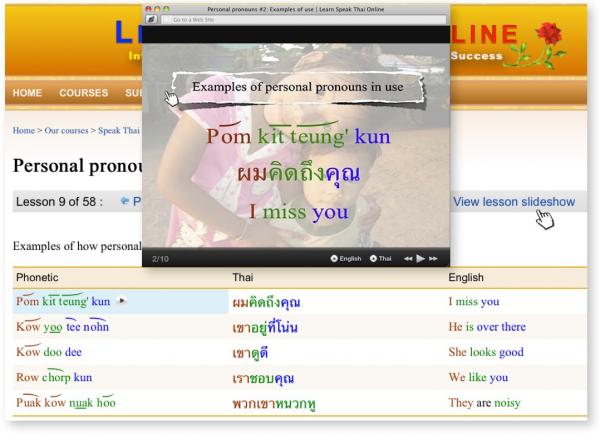
Task: Select phonetic row Pom kit teung' kun
Action: (63, 301)
